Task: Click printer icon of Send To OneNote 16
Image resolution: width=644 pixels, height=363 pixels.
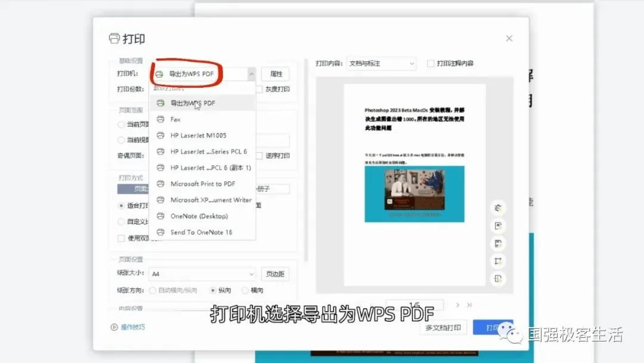Action: pos(160,232)
